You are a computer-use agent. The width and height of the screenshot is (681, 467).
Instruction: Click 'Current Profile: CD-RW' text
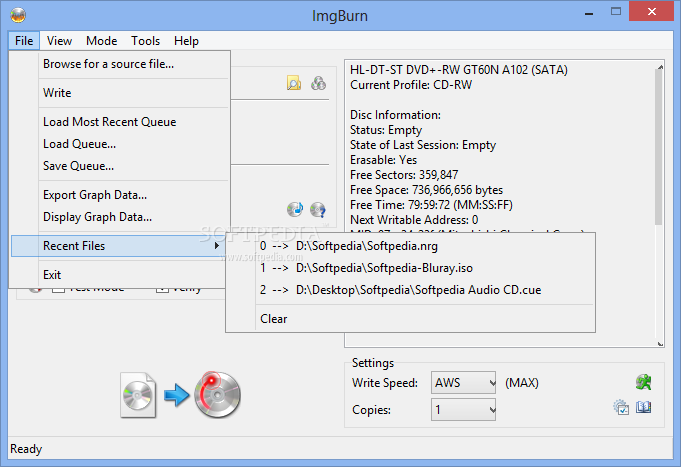coord(411,85)
